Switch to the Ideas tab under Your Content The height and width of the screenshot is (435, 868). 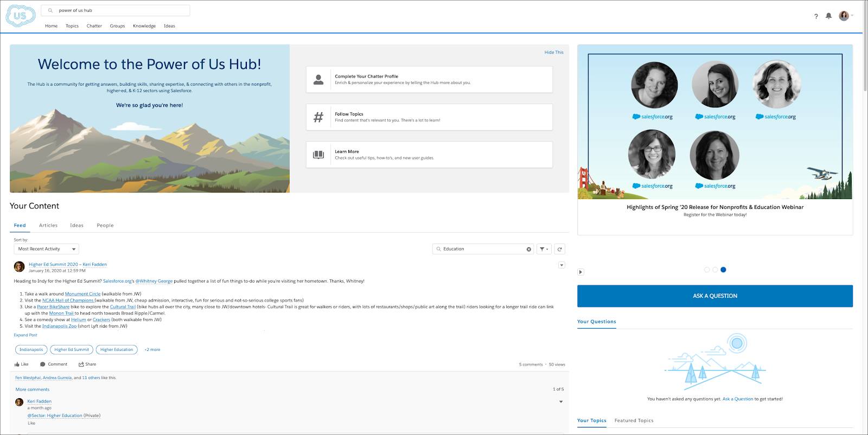click(x=76, y=226)
